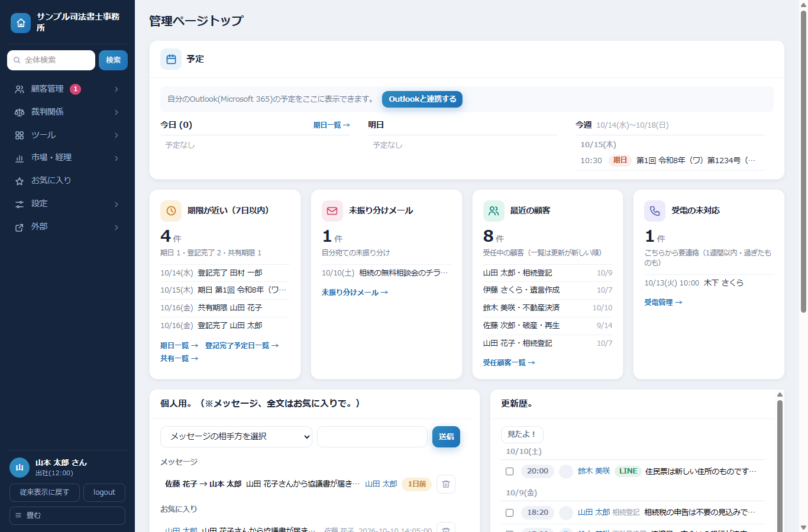Expand the 外部 sidebar menu

coord(67,226)
